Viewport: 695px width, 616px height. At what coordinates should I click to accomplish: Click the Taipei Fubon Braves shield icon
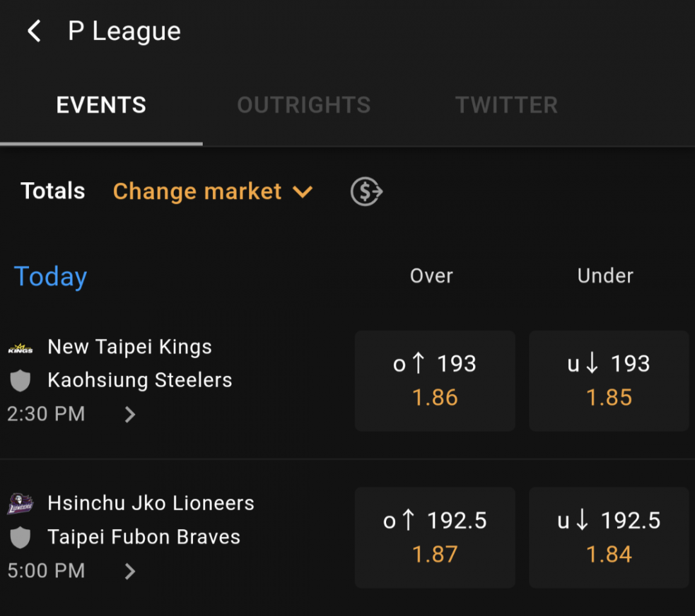[x=21, y=537]
